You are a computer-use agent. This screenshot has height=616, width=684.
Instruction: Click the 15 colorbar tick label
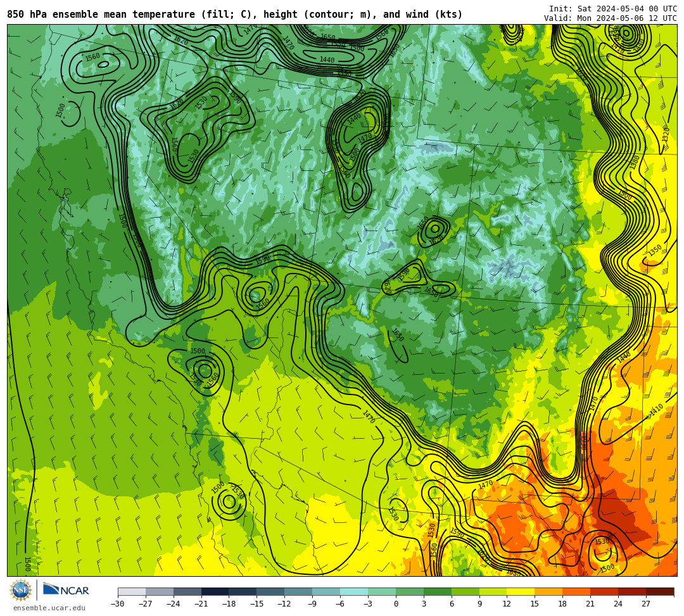[535, 604]
